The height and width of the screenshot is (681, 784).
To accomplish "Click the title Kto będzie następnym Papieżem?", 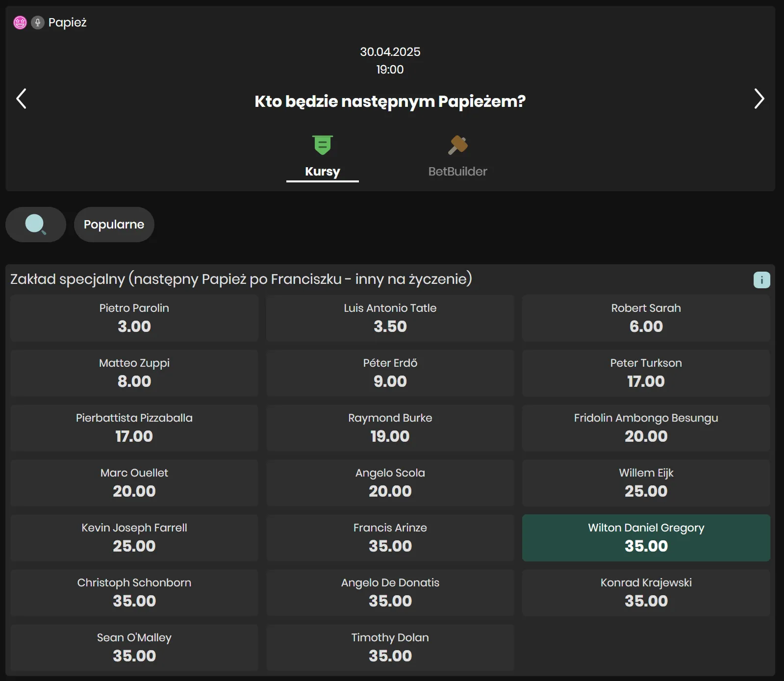I will (x=390, y=101).
